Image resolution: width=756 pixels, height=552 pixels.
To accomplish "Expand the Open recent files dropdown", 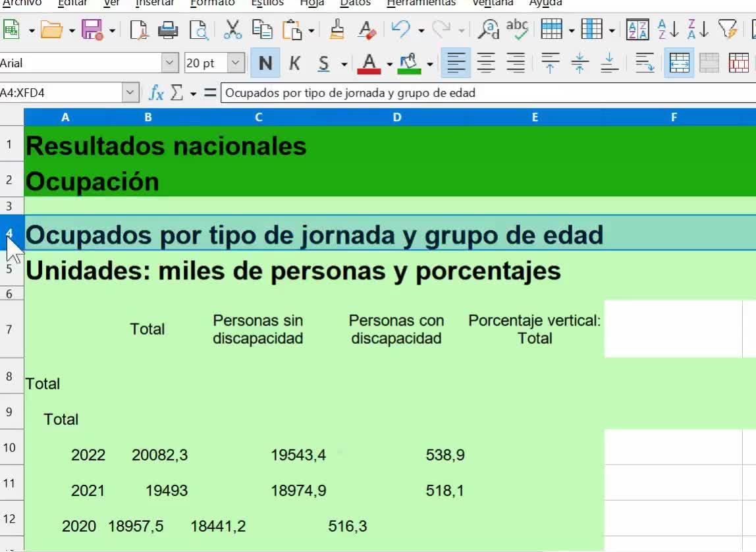I will tap(72, 31).
